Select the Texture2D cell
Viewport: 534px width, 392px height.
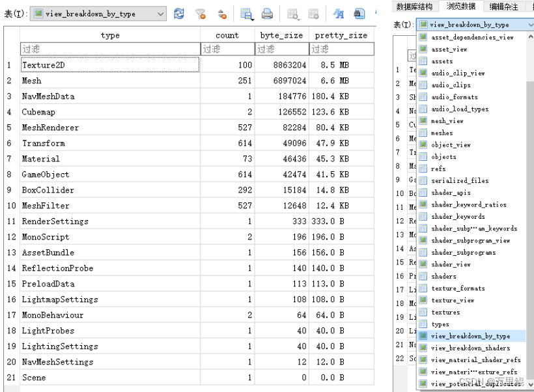110,64
